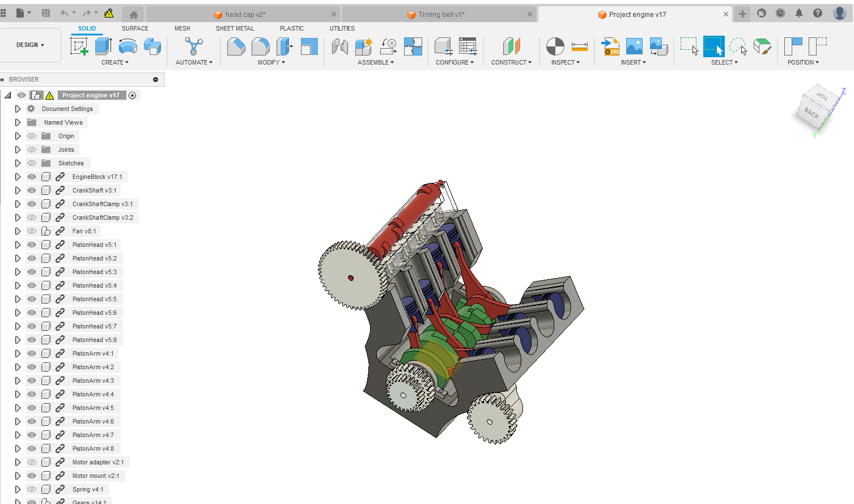This screenshot has width=854, height=504.
Task: Open the CONSTRUCT dropdown menu
Action: pyautogui.click(x=511, y=62)
